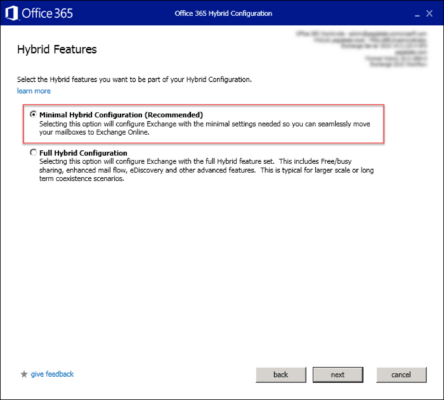This screenshot has width=444, height=400.
Task: Click the Full Hybrid Configuration label text
Action: [x=83, y=153]
